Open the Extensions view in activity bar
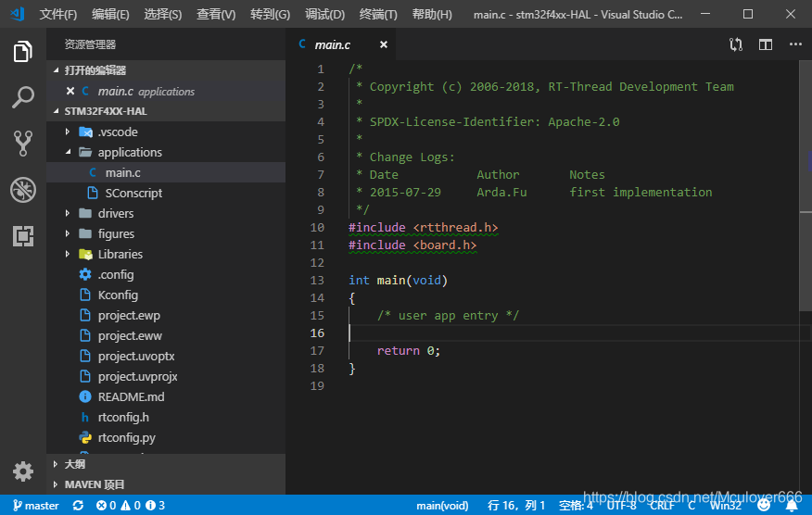Image resolution: width=812 pixels, height=515 pixels. click(23, 236)
